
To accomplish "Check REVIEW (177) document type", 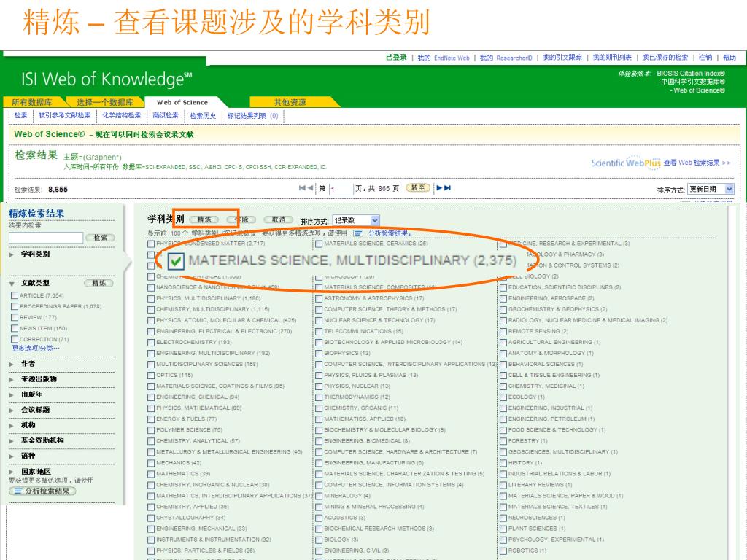I will point(15,318).
